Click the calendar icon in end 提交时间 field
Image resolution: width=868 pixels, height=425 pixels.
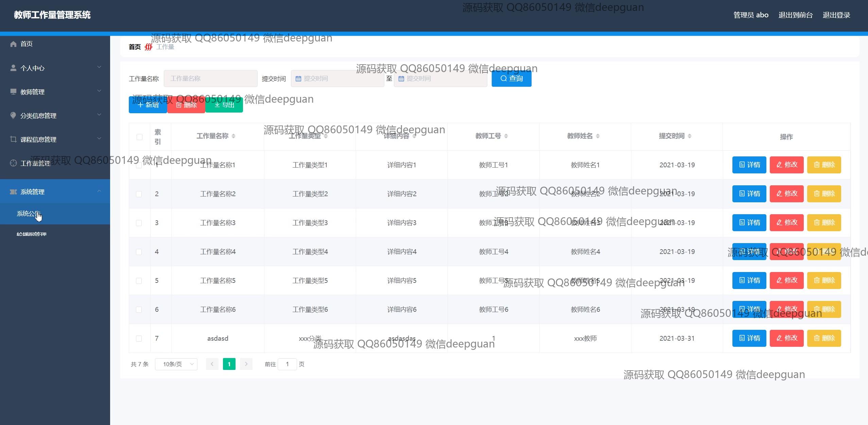(401, 79)
